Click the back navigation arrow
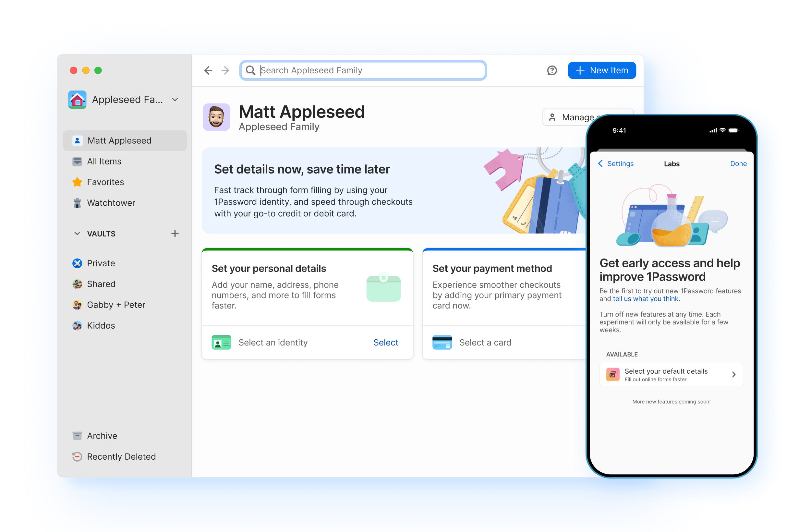Viewport: 811px width, 532px height. 208,70
